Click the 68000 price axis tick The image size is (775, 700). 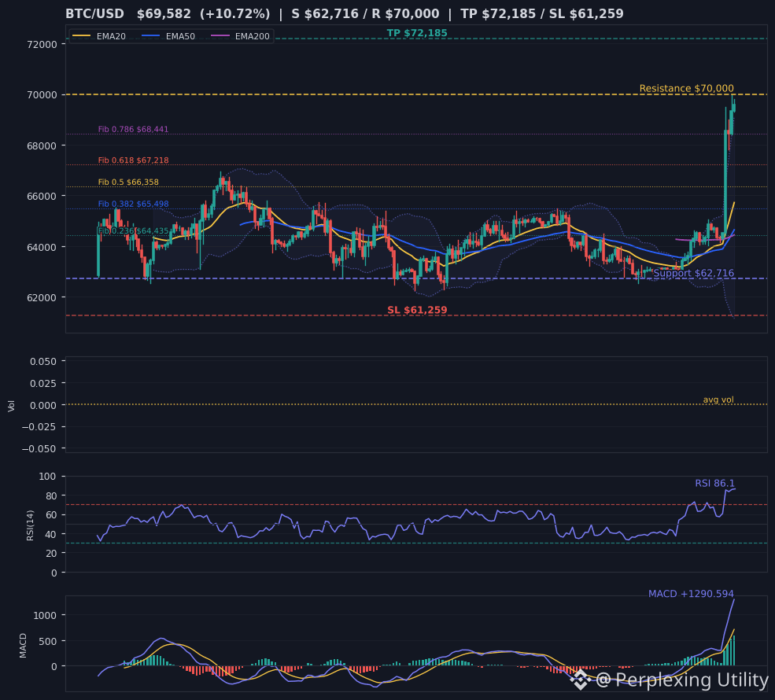pos(42,146)
